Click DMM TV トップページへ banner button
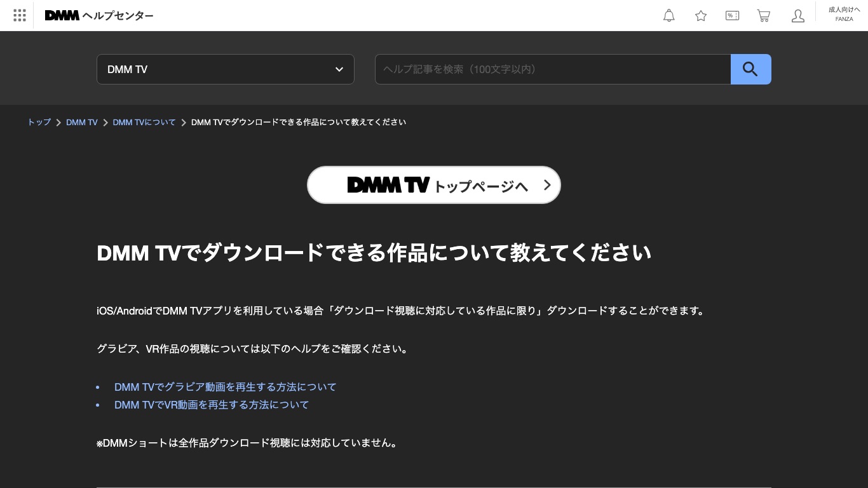 (434, 185)
